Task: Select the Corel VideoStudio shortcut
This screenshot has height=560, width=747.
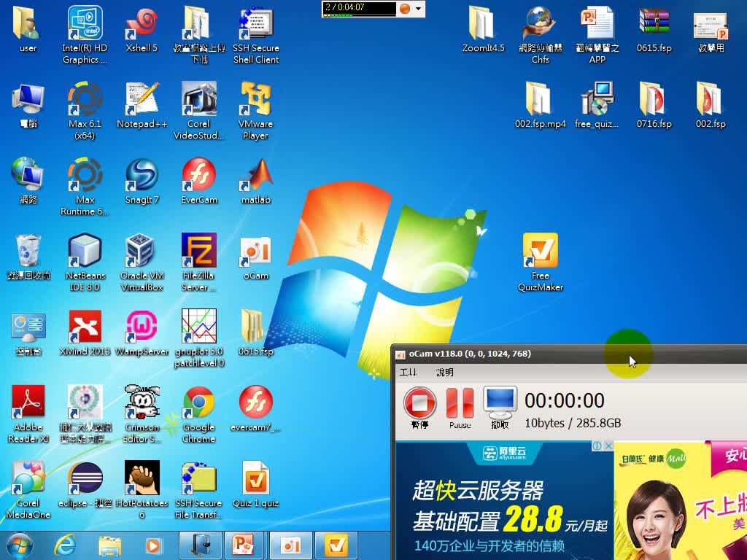Action: click(198, 111)
